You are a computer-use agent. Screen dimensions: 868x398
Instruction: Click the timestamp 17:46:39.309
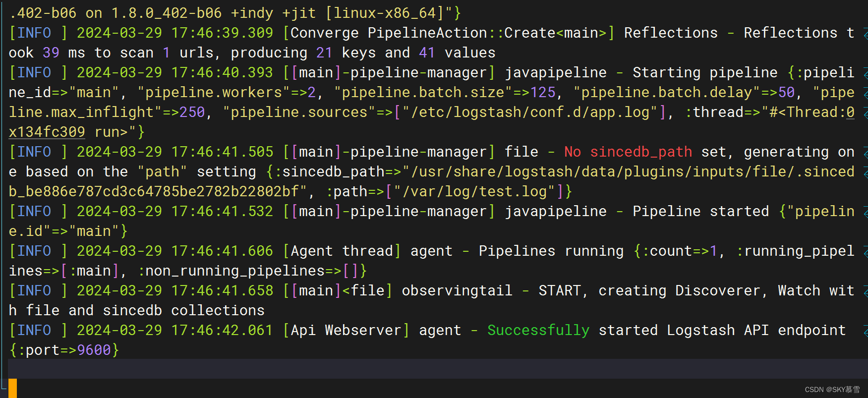pos(222,33)
